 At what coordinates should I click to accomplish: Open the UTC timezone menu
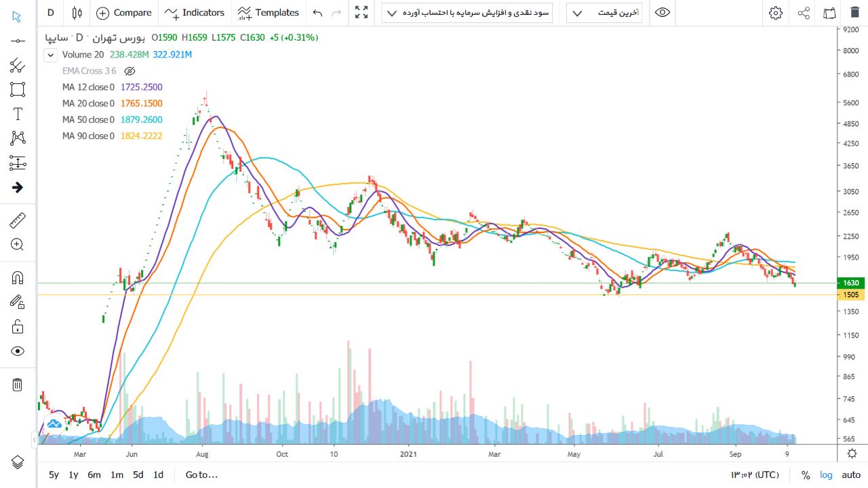[754, 475]
